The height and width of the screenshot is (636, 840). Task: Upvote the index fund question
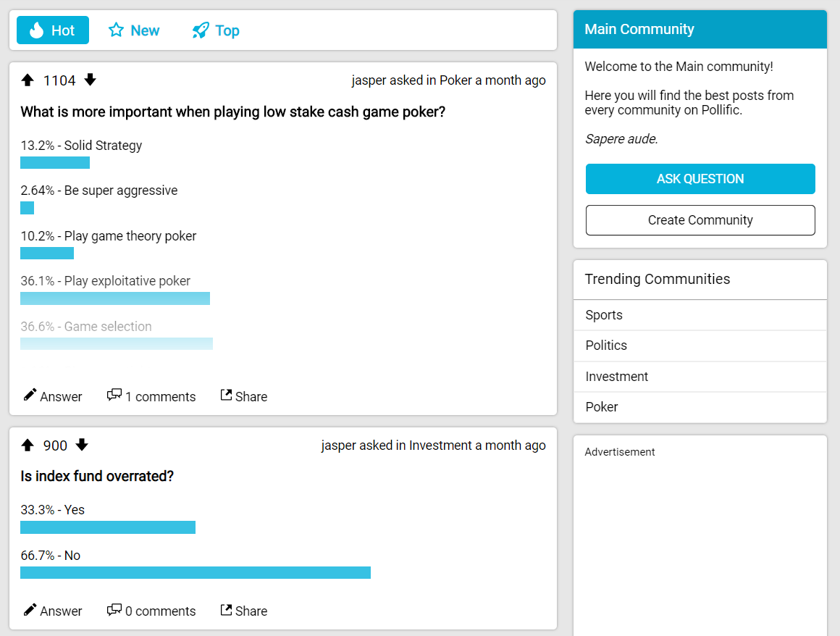tap(28, 445)
